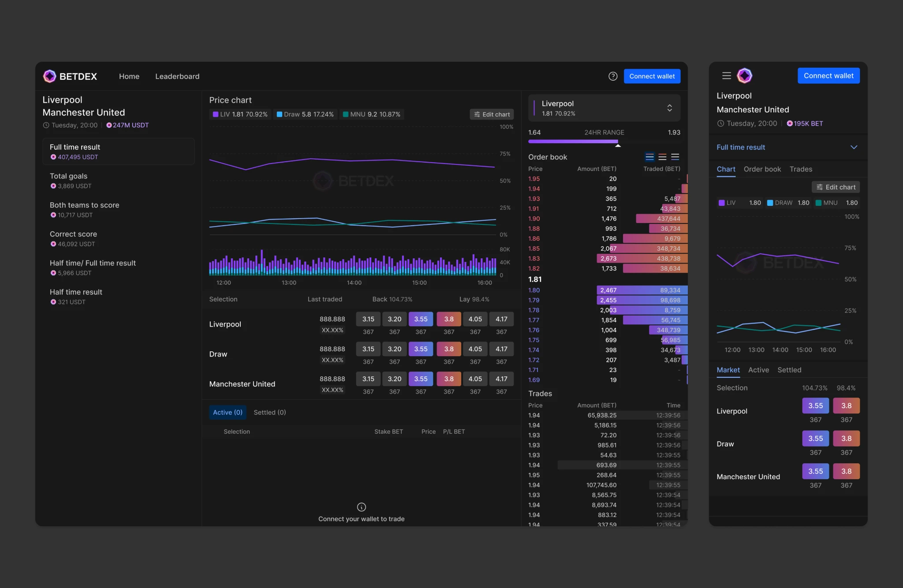Switch to the Trades tab in mobile panel

[x=800, y=169]
